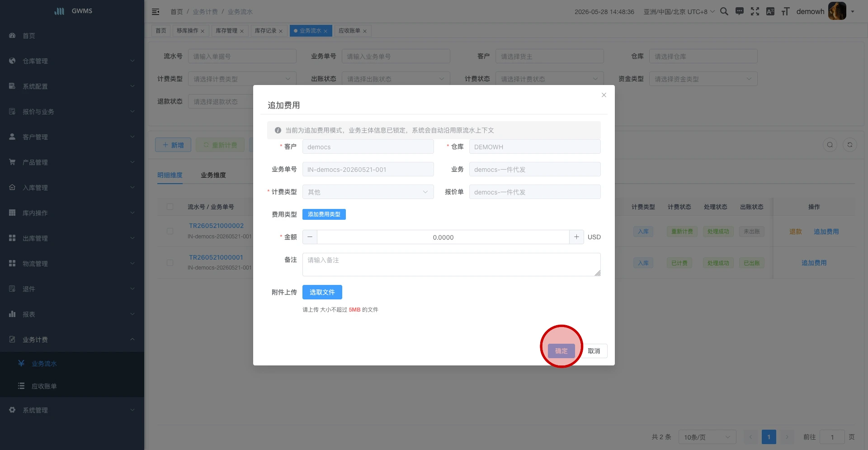This screenshot has height=450, width=868.
Task: Tick checkbox for row TR260521000002
Action: click(170, 231)
